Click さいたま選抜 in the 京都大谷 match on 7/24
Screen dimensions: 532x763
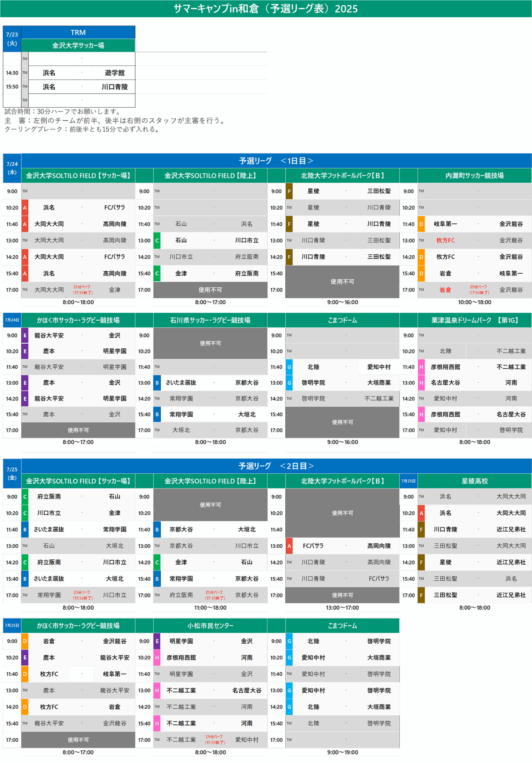(181, 382)
